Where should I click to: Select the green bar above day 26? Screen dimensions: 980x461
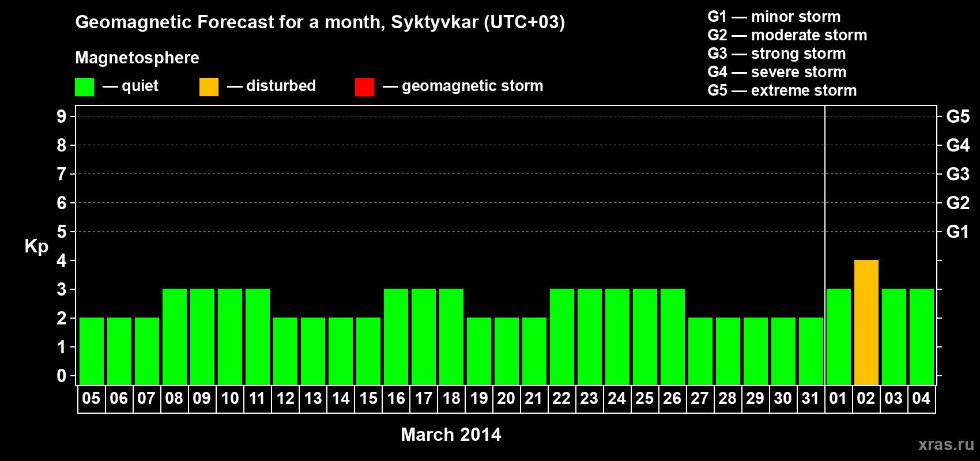click(x=673, y=337)
